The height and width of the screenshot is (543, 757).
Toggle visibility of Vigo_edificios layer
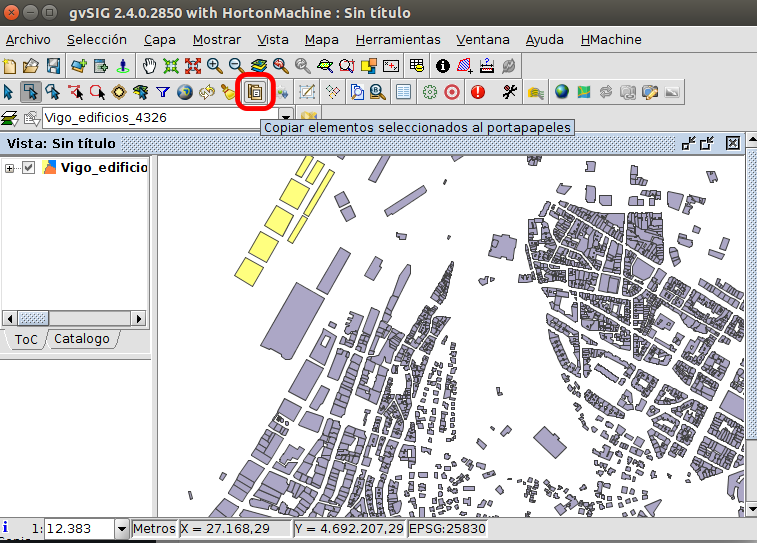29,168
